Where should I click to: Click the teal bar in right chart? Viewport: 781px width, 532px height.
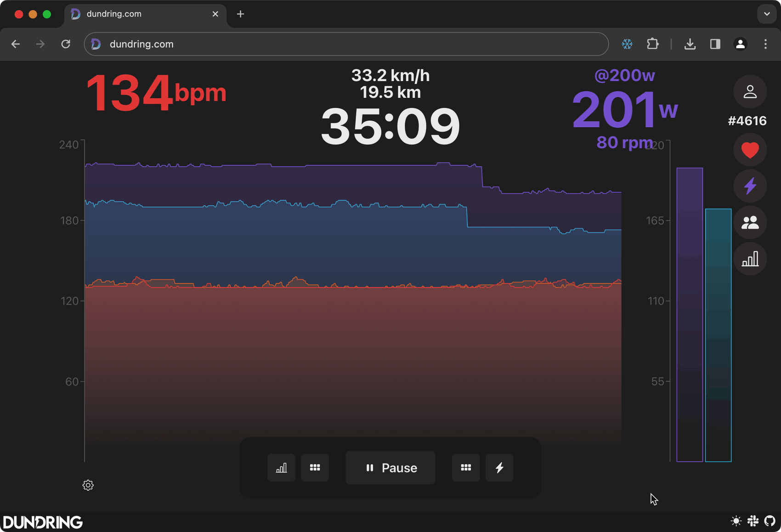pos(719,335)
